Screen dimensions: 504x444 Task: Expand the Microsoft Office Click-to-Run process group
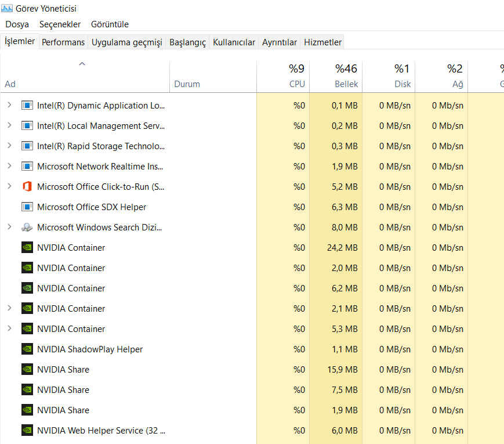(x=9, y=186)
